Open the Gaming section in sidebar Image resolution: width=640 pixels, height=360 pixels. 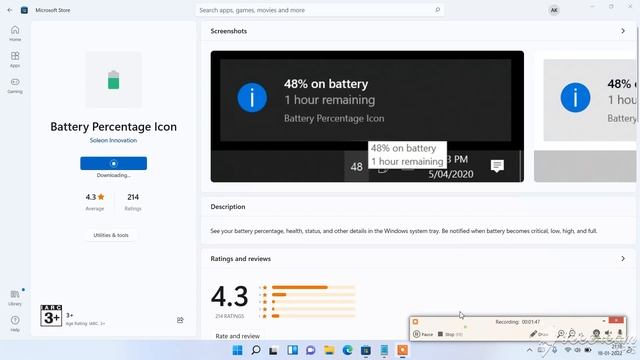[x=15, y=86]
